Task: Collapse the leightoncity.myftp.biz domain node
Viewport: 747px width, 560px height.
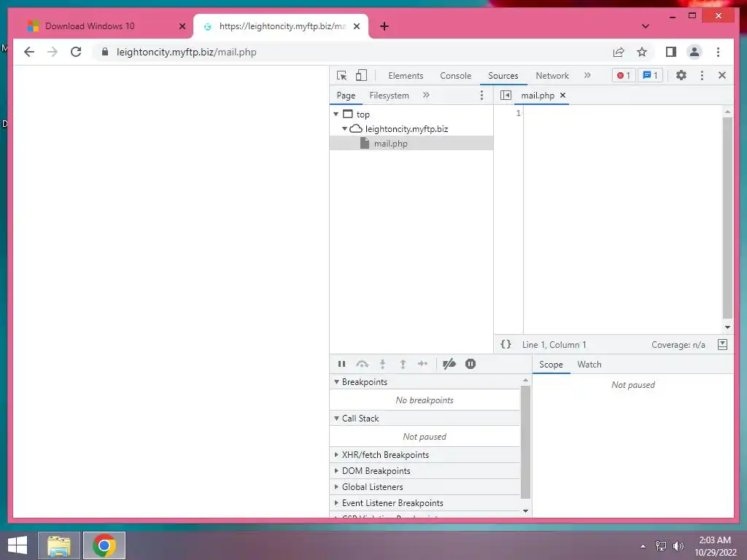Action: click(344, 128)
